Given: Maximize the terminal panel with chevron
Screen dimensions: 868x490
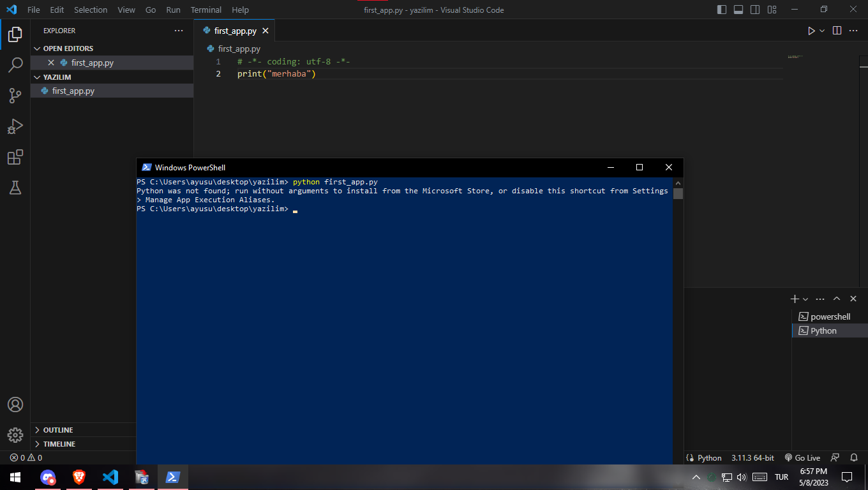Looking at the screenshot, I should (837, 299).
